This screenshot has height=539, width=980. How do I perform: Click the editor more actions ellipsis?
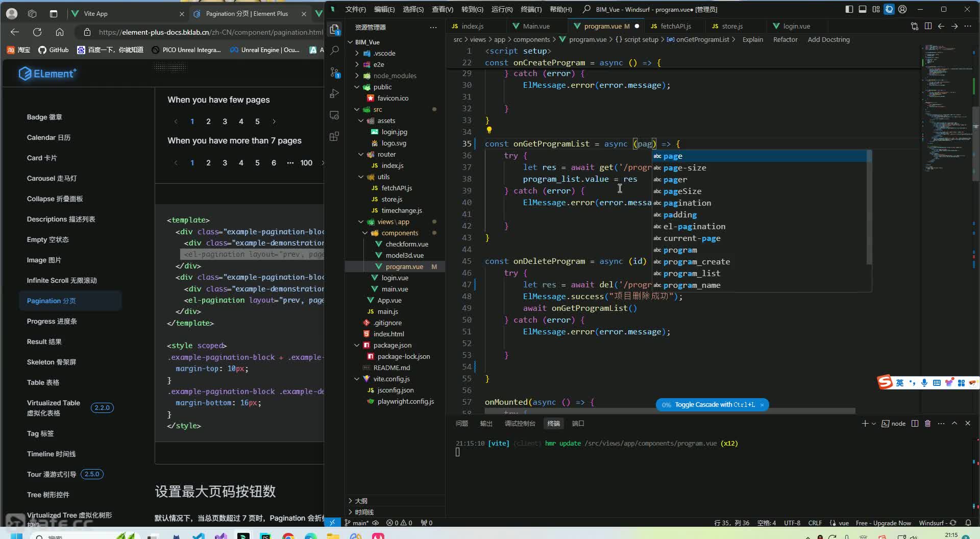point(968,26)
